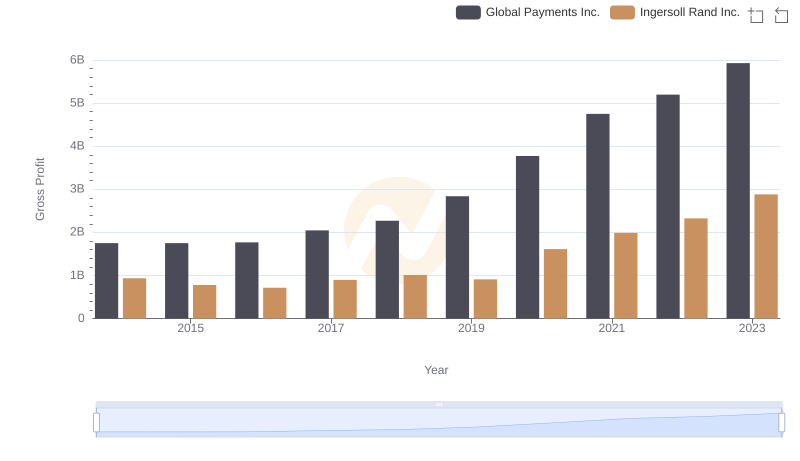Image resolution: width=800 pixels, height=461 pixels.
Task: Select the 2018 Ingersoll Rand bar
Action: pos(415,297)
